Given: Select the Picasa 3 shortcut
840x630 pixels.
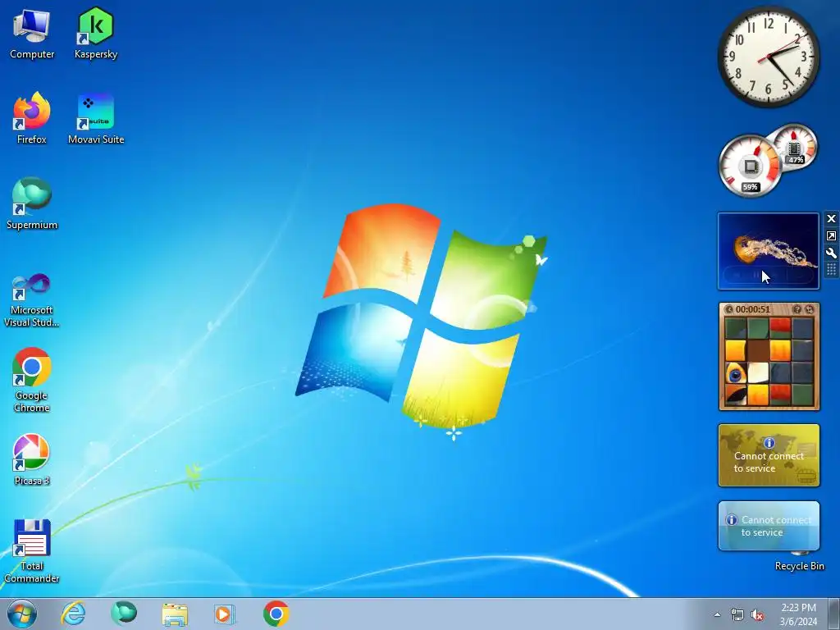Looking at the screenshot, I should point(32,459).
